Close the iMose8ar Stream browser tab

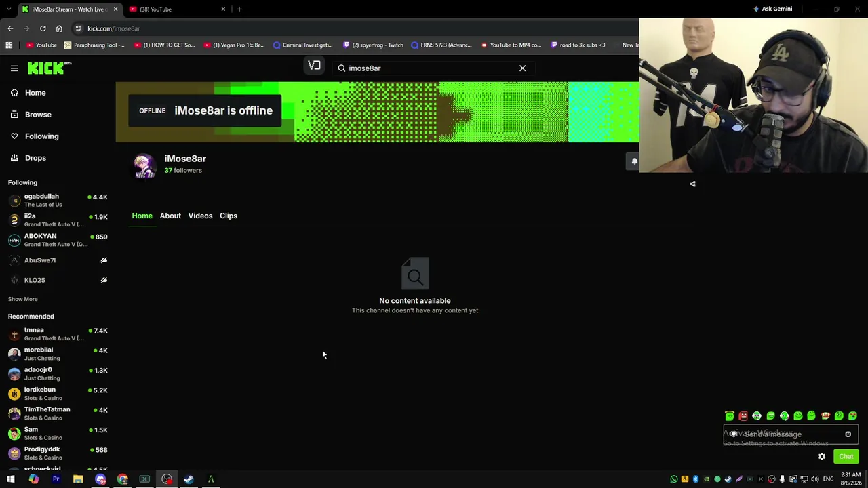[115, 9]
